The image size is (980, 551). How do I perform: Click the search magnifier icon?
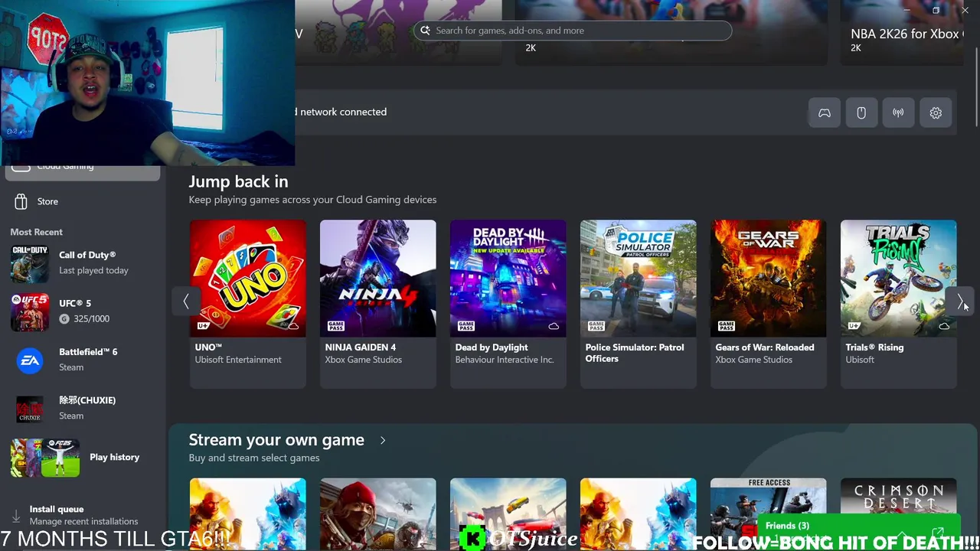pyautogui.click(x=426, y=31)
